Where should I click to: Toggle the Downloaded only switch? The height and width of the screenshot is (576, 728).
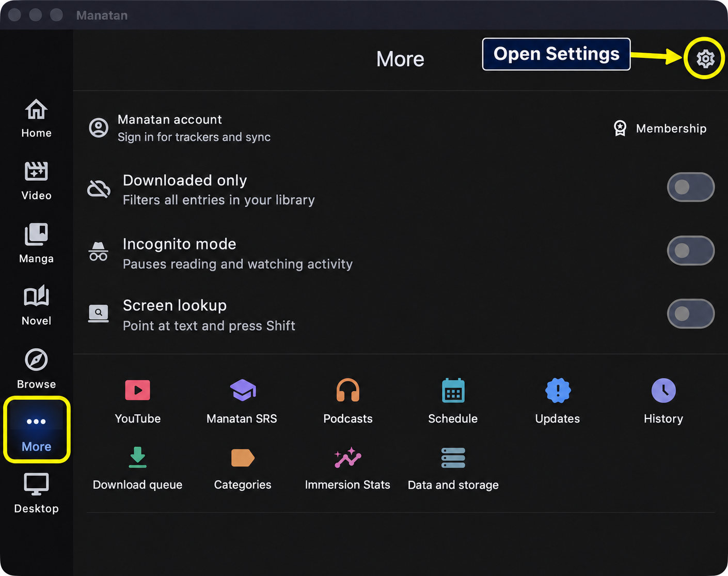click(690, 187)
